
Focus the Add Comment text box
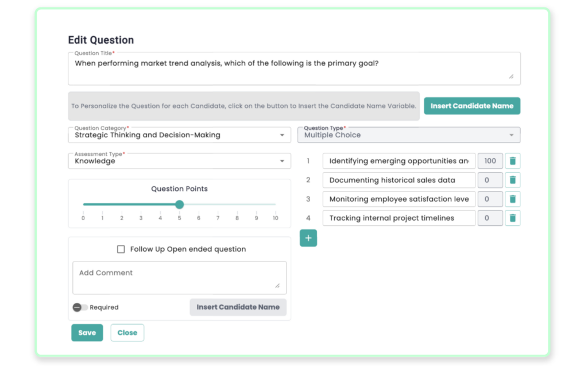click(179, 278)
